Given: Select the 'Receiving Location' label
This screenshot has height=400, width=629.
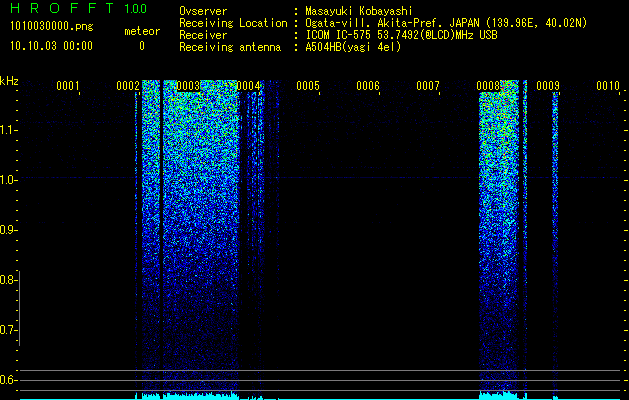Looking at the screenshot, I should (x=233, y=23).
